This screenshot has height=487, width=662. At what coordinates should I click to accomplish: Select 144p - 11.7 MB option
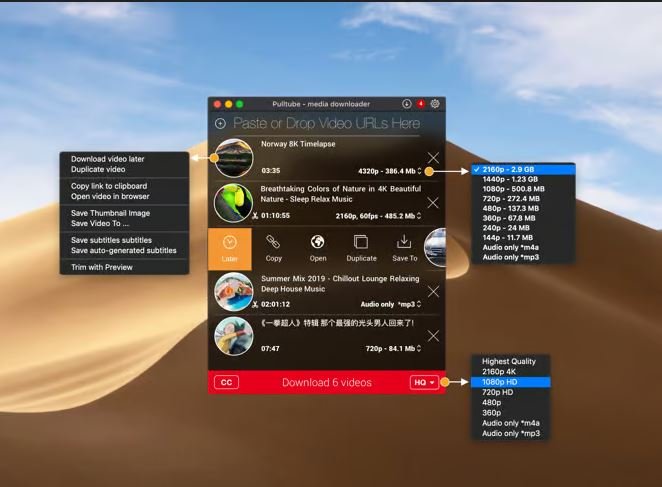pyautogui.click(x=523, y=237)
